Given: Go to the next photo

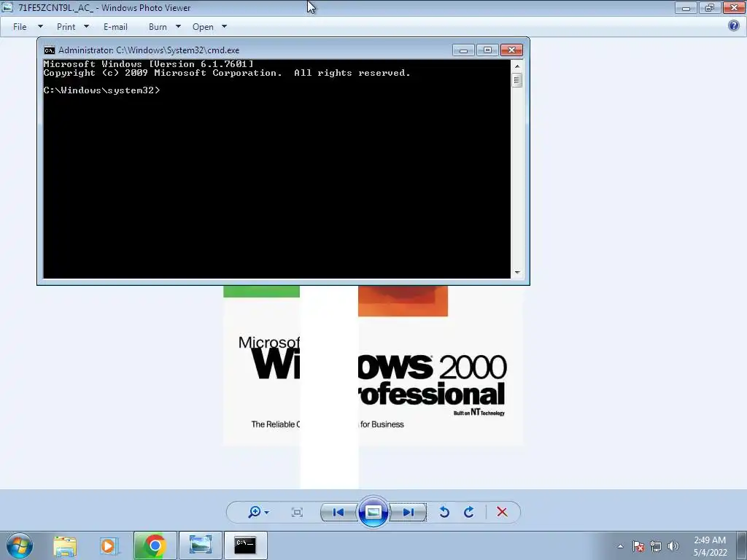Looking at the screenshot, I should coord(409,513).
